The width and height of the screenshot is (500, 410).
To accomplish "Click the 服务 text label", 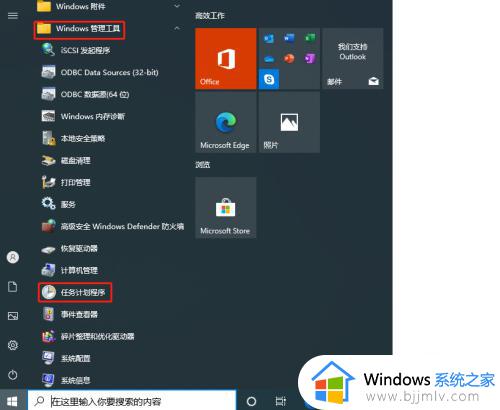I will pos(68,204).
